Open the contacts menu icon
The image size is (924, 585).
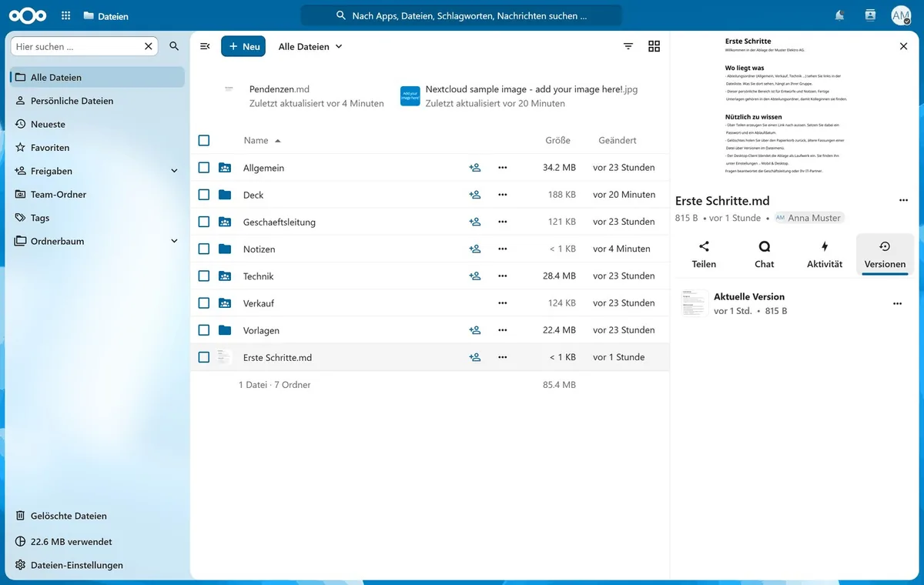coord(870,15)
